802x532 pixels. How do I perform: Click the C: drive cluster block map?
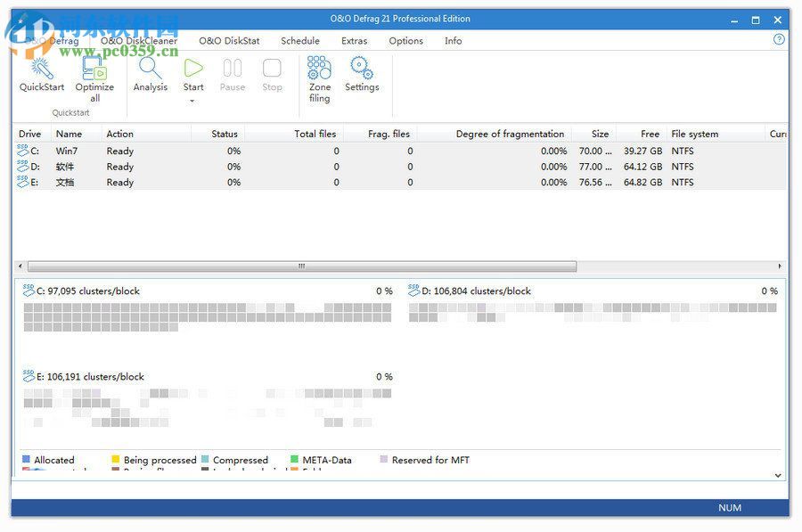[x=207, y=317]
